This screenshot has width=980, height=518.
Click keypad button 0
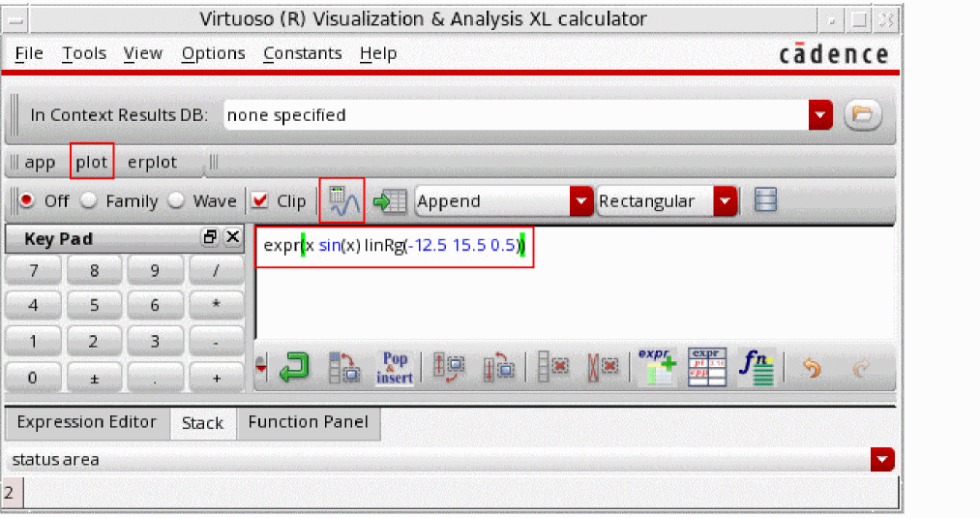[33, 378]
